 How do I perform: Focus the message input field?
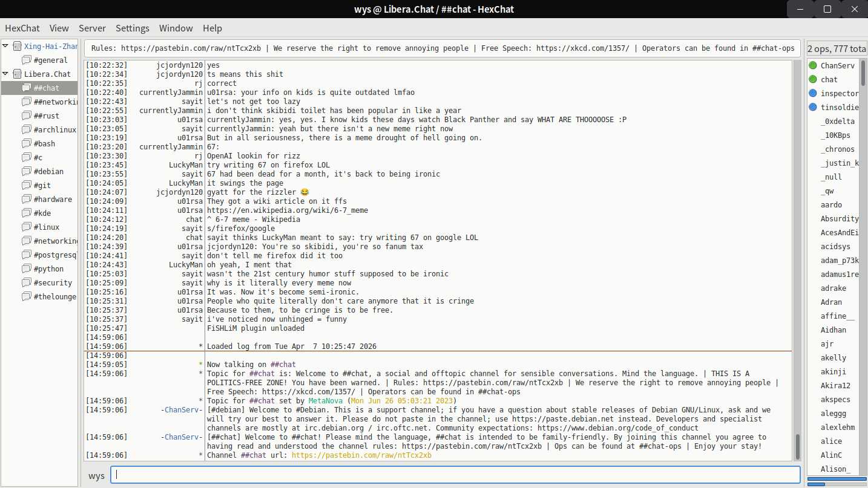455,475
